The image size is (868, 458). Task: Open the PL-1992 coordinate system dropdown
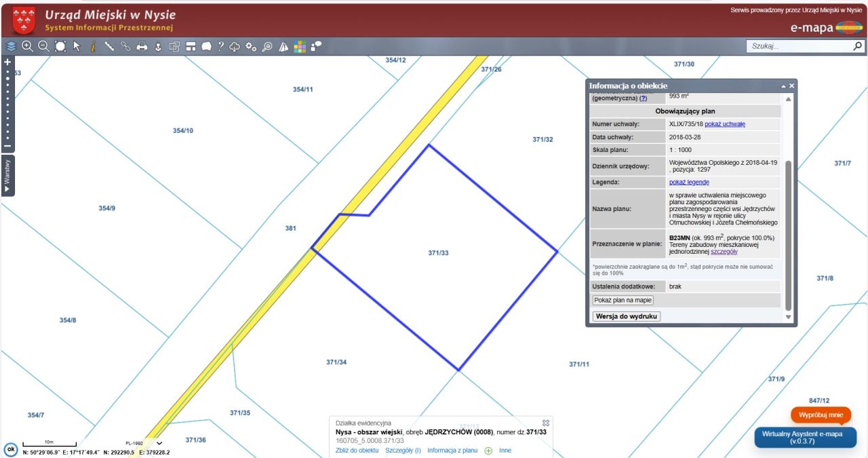tap(159, 443)
